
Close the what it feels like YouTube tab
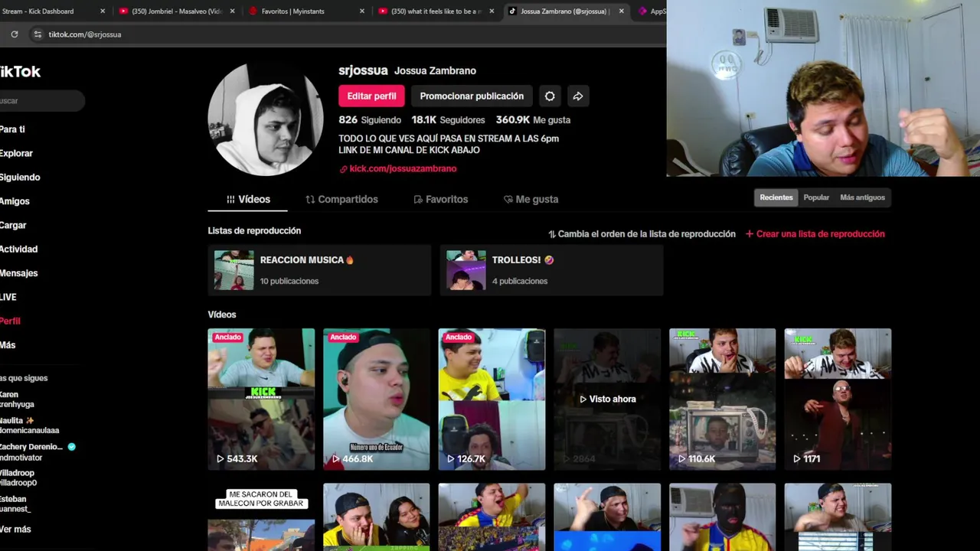[x=492, y=11]
